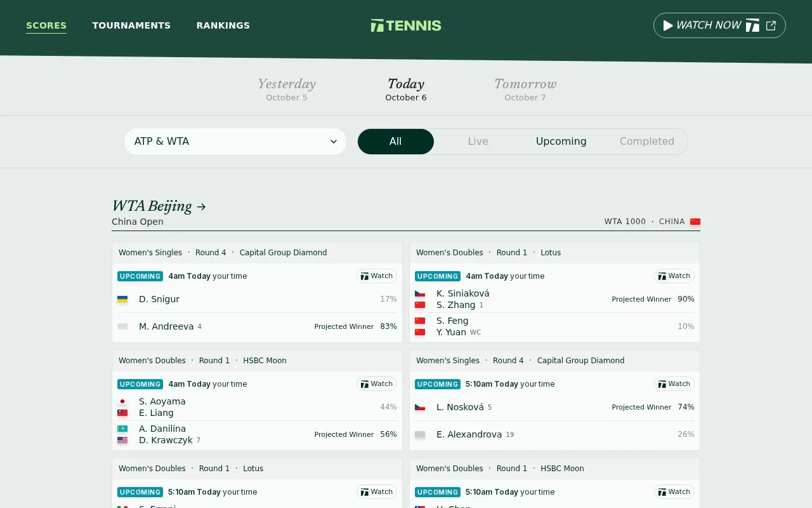
Task: Click the China flag next to Y. Yuan
Action: tap(420, 332)
